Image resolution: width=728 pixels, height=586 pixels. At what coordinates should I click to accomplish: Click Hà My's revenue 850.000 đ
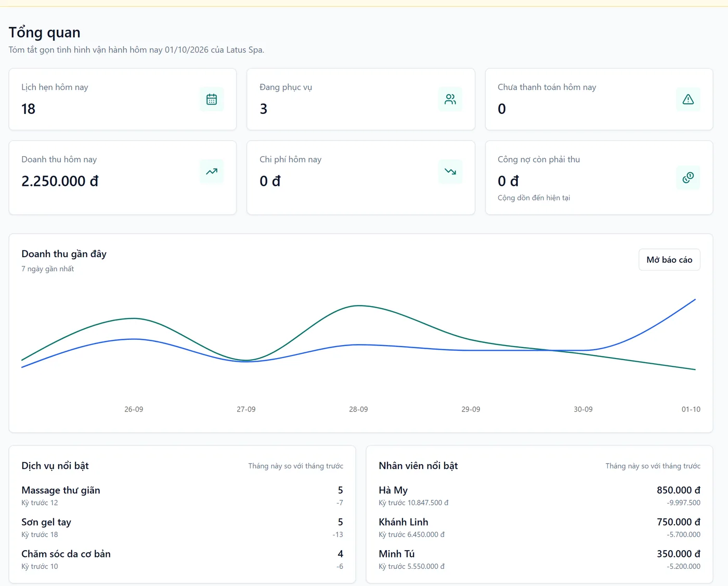pos(679,490)
